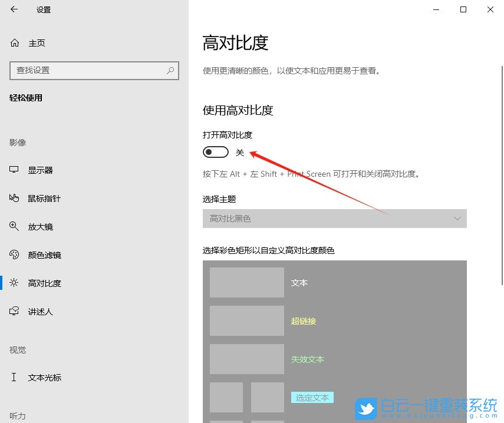The height and width of the screenshot is (423, 504).
Task: Click inside the 查找设置 search field
Action: pyautogui.click(x=88, y=71)
